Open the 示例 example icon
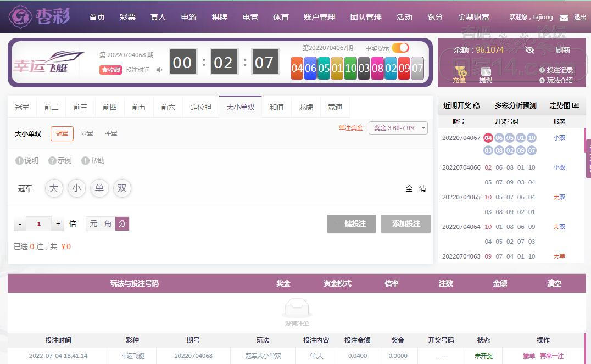The width and height of the screenshot is (591, 364). click(52, 160)
